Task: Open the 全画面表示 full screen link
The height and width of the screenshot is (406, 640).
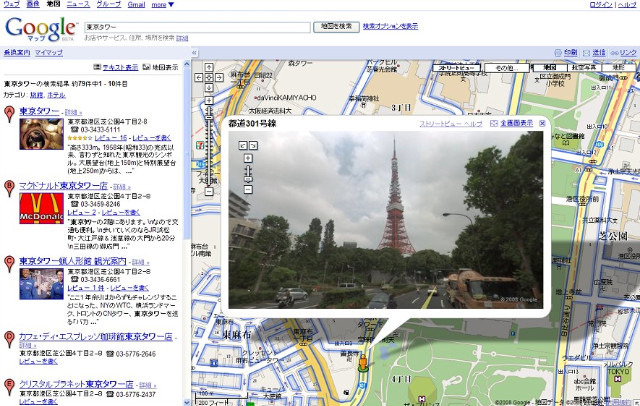Action: pos(516,123)
